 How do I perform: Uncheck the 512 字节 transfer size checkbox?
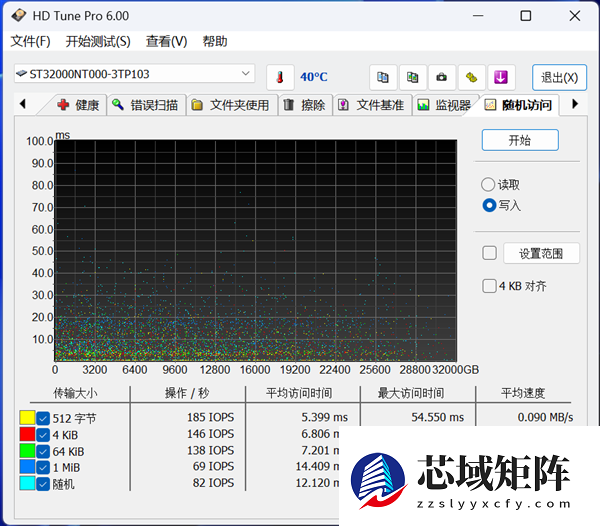(x=43, y=418)
